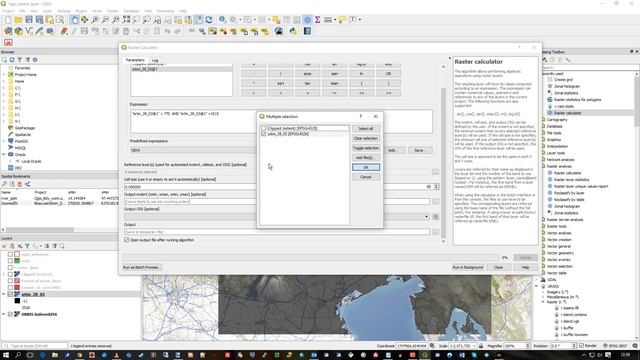Click the Remove Layer icon in Layers panel

click(x=62, y=246)
